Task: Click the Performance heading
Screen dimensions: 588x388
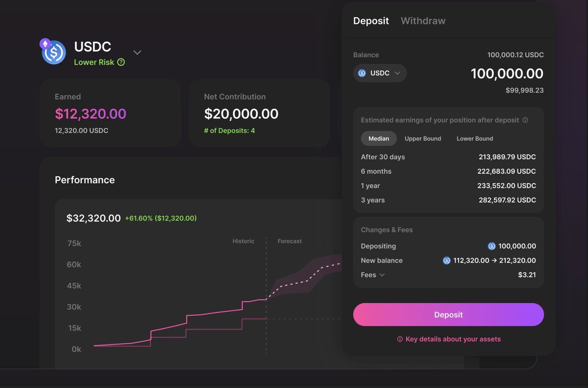Action: click(85, 180)
